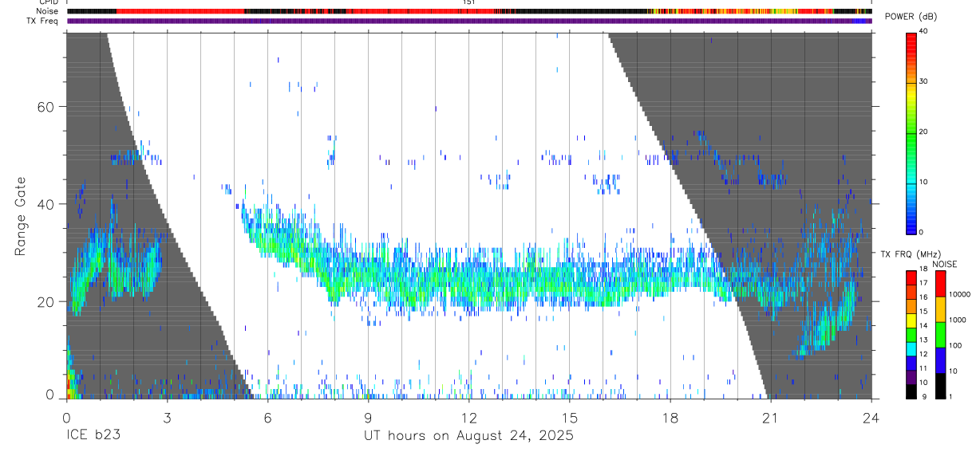980x452 pixels.
Task: Click x-axis tick label "24"
Action: (871, 418)
